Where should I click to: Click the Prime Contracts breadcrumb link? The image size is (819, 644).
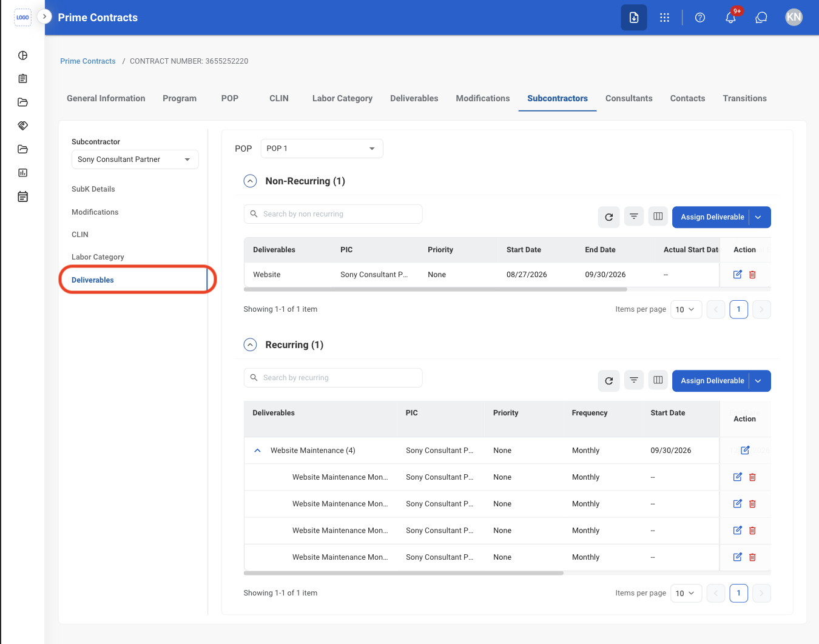click(88, 61)
